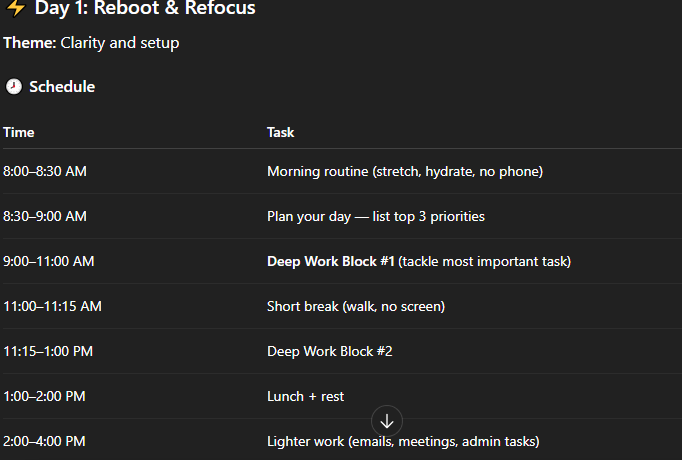Click the 8:30–9:00 AM time cell

point(45,216)
